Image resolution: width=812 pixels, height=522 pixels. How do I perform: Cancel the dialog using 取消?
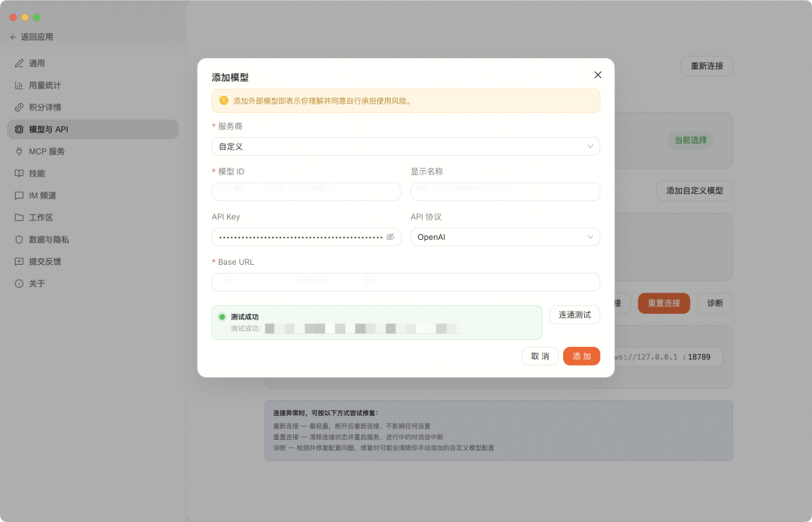click(x=540, y=356)
